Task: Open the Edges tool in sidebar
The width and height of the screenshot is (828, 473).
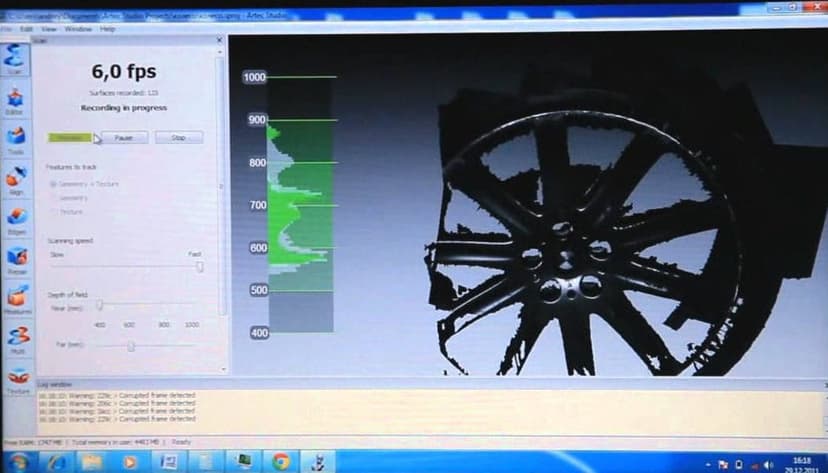Action: pyautogui.click(x=16, y=220)
